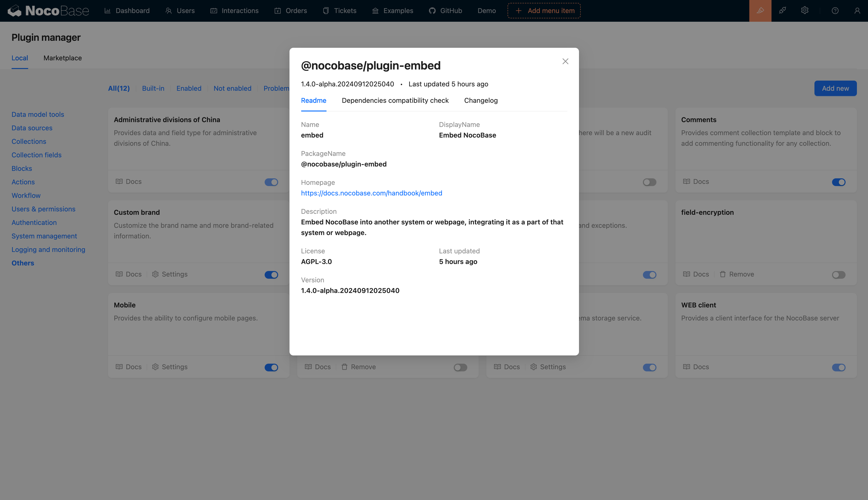The image size is (868, 500).
Task: Disable the WEB client plugin
Action: coord(839,368)
